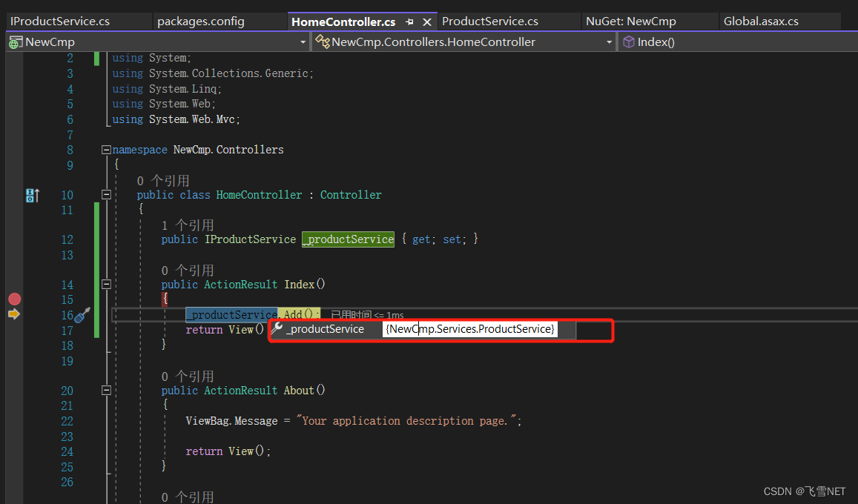
Task: Collapse the About() method body
Action: (x=106, y=390)
